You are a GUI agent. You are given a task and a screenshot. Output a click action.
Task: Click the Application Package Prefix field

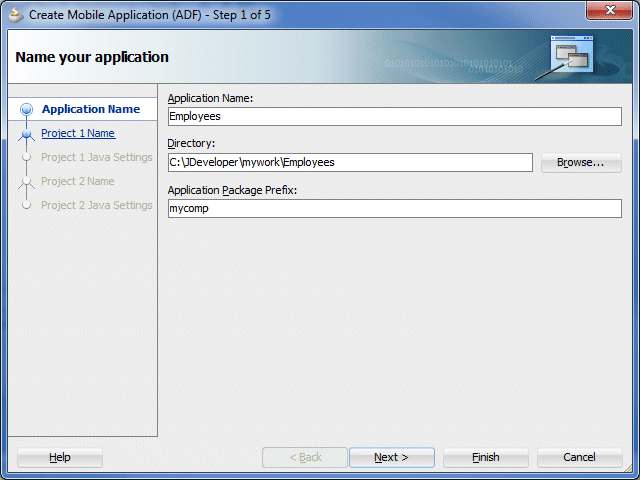(x=395, y=208)
